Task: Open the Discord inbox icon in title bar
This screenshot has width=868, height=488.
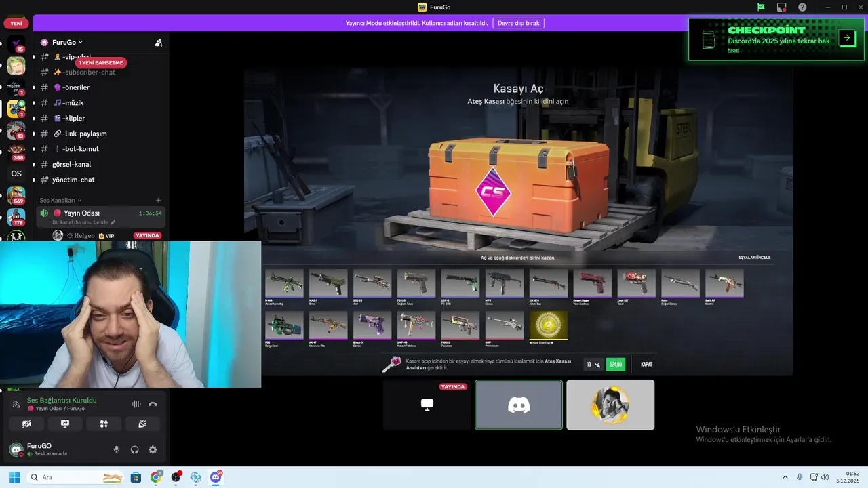Action: click(782, 7)
